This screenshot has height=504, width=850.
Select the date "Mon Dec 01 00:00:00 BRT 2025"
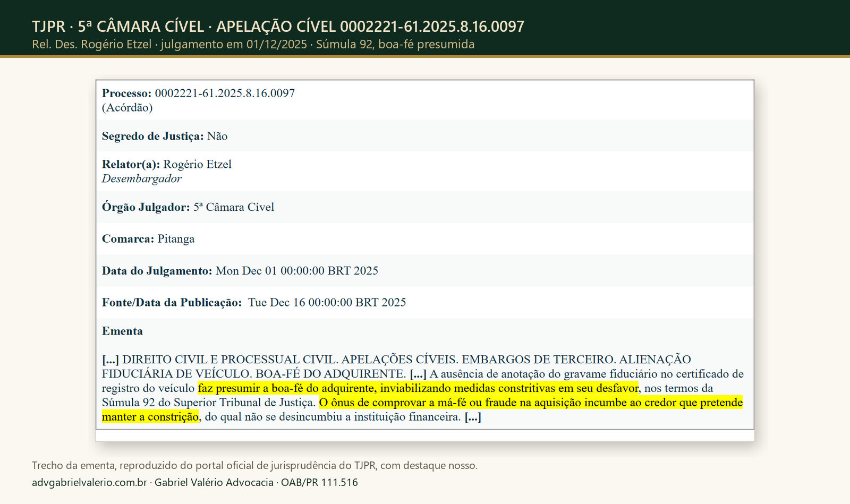click(297, 271)
